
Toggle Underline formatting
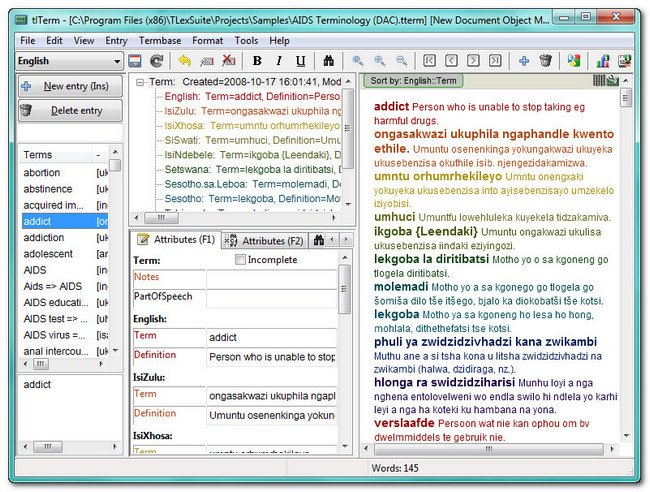pyautogui.click(x=301, y=61)
